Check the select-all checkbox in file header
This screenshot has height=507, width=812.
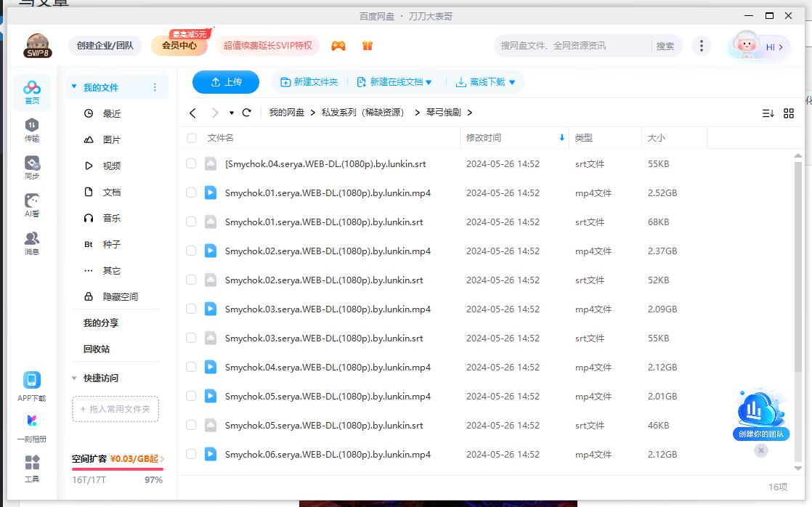[x=191, y=138]
